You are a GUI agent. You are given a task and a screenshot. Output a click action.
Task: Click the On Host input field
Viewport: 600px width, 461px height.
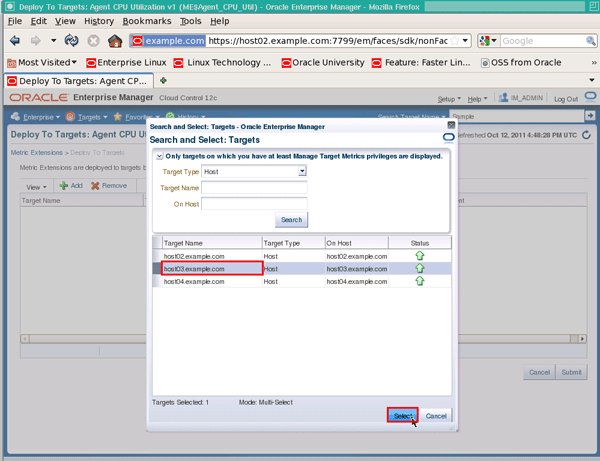pyautogui.click(x=254, y=204)
